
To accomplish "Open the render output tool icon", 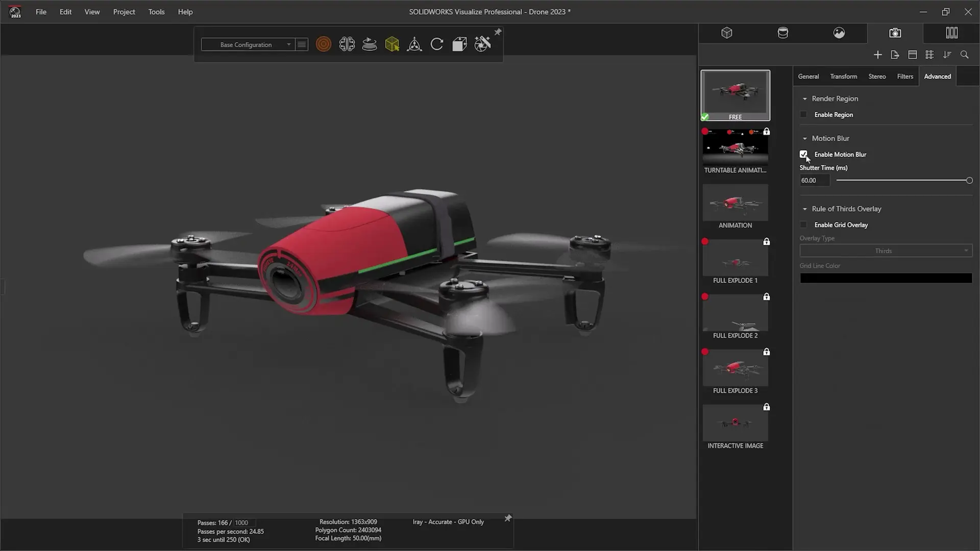I will point(482,44).
